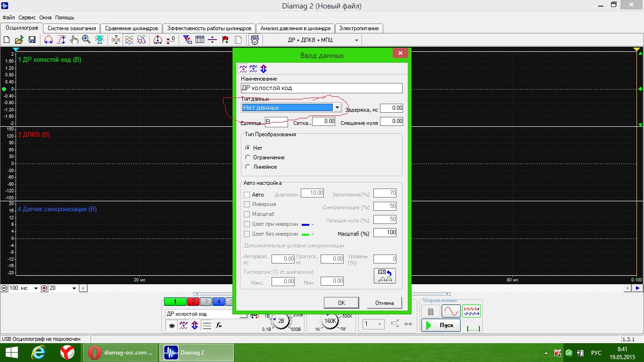Select the Ограничение radio button
This screenshot has height=362, width=644.
tap(248, 157)
